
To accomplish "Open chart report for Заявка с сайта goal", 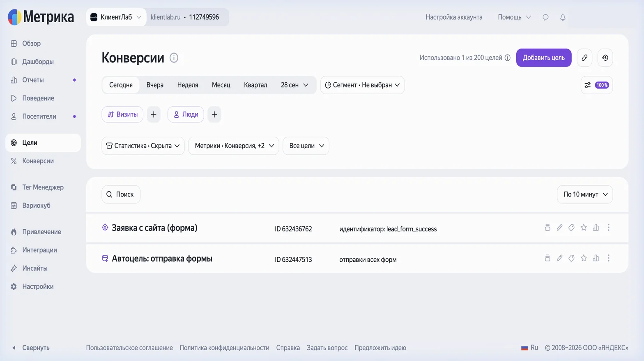I will (x=596, y=228).
